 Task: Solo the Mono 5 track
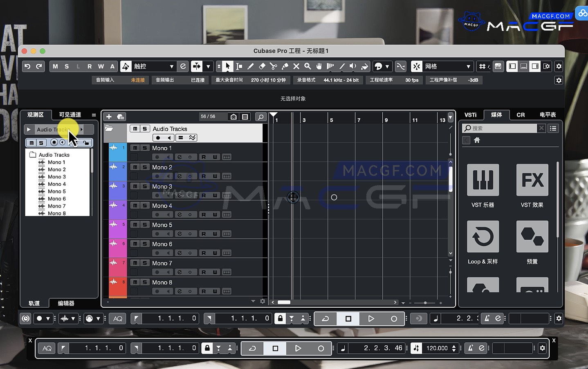click(x=145, y=225)
